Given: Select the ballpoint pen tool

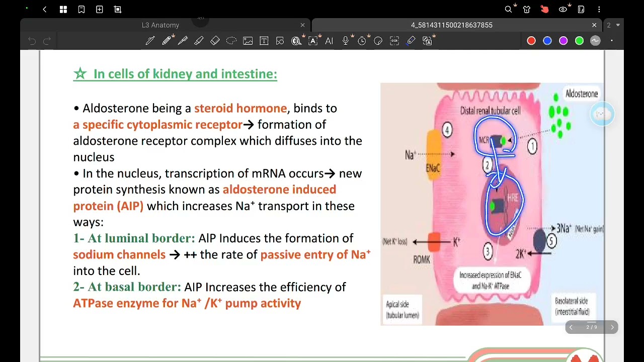Looking at the screenshot, I should [183, 41].
